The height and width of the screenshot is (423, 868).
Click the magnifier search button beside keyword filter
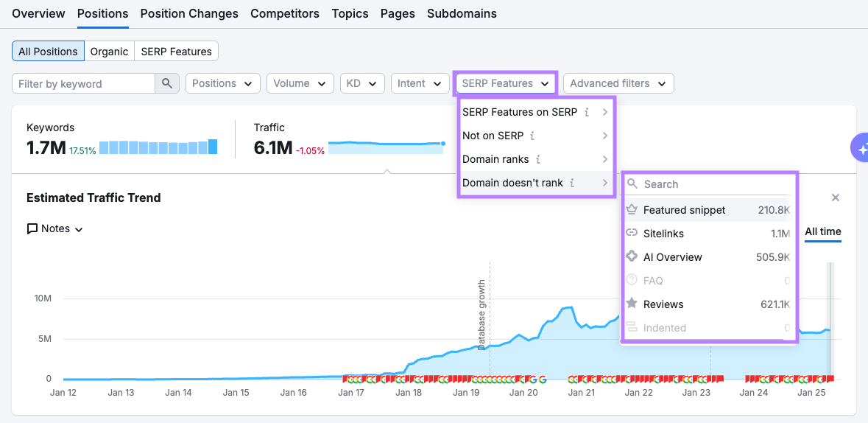(x=166, y=84)
